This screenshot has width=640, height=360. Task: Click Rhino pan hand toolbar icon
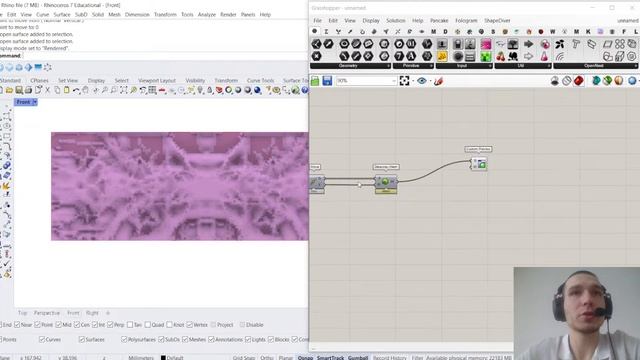coord(85,90)
